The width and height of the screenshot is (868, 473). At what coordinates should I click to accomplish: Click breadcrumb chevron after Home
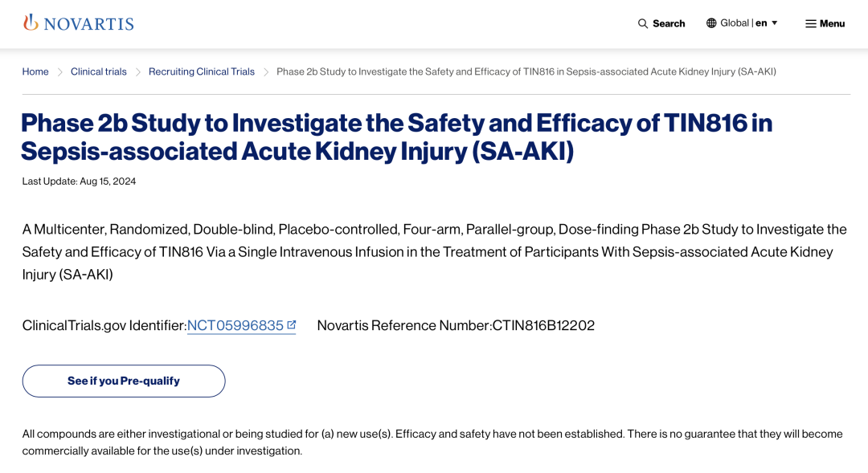pos(59,72)
